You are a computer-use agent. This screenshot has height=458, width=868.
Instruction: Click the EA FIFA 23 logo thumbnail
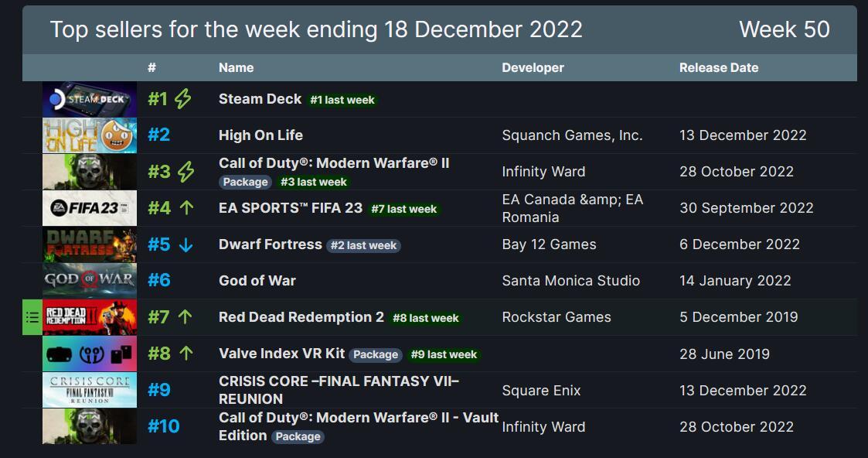90,208
